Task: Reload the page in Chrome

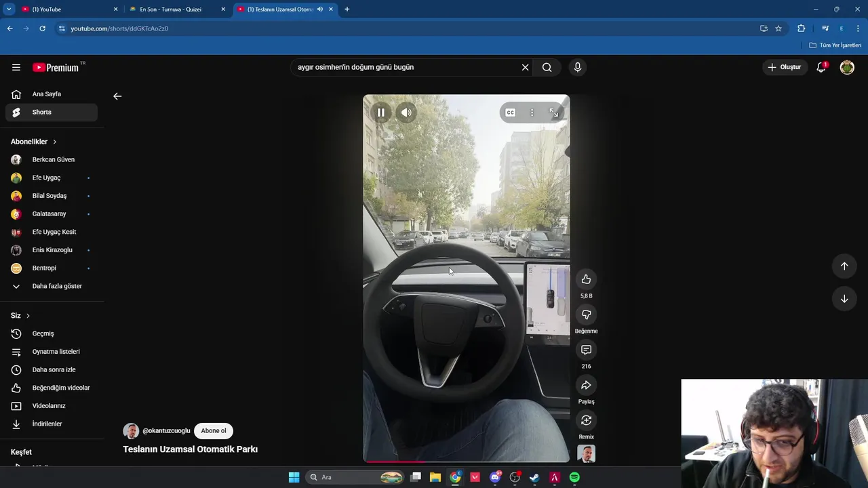Action: pyautogui.click(x=42, y=28)
